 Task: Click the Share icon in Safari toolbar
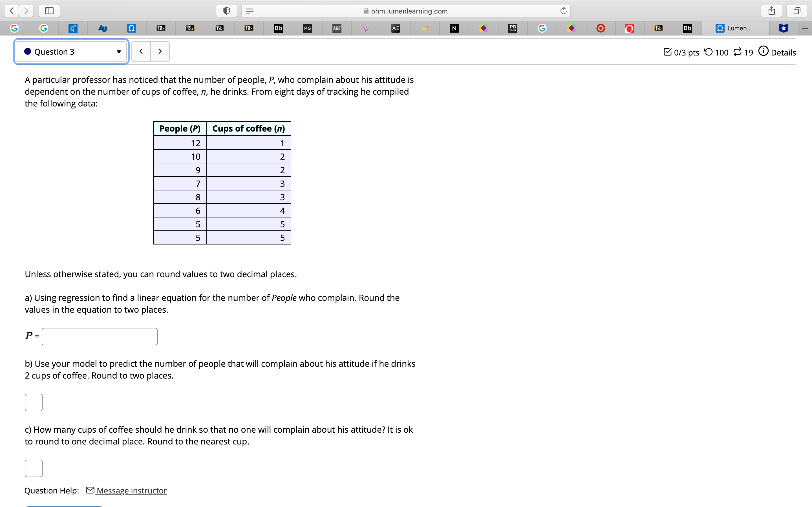(x=771, y=10)
